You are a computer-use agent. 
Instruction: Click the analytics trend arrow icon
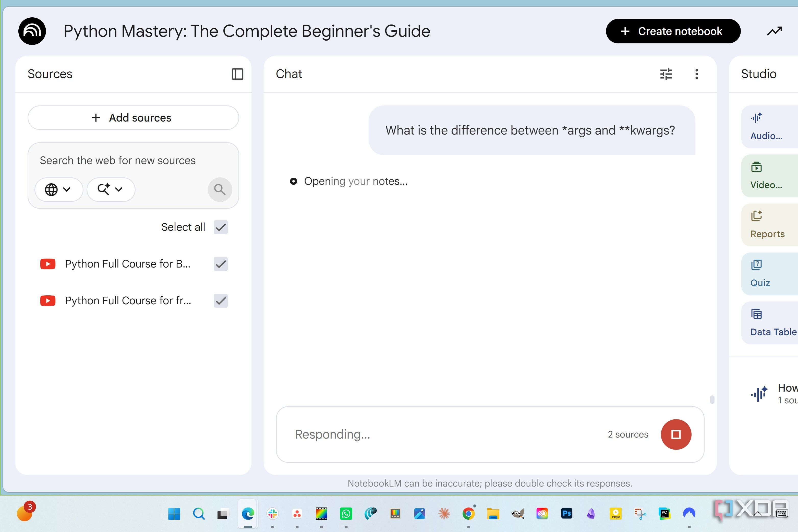click(775, 31)
